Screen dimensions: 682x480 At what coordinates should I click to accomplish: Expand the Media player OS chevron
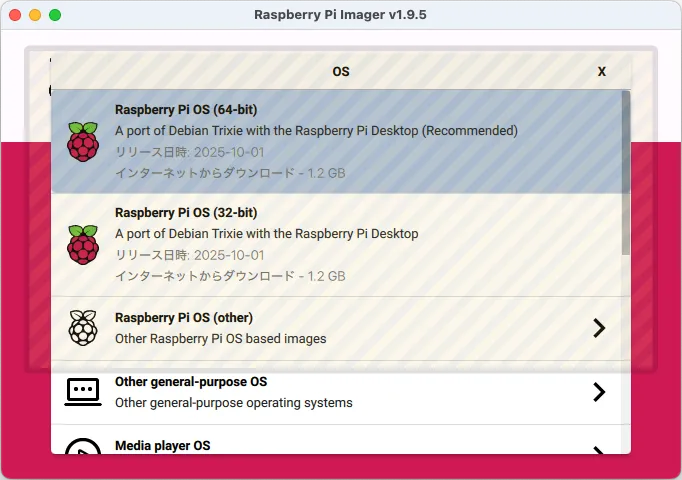point(599,450)
